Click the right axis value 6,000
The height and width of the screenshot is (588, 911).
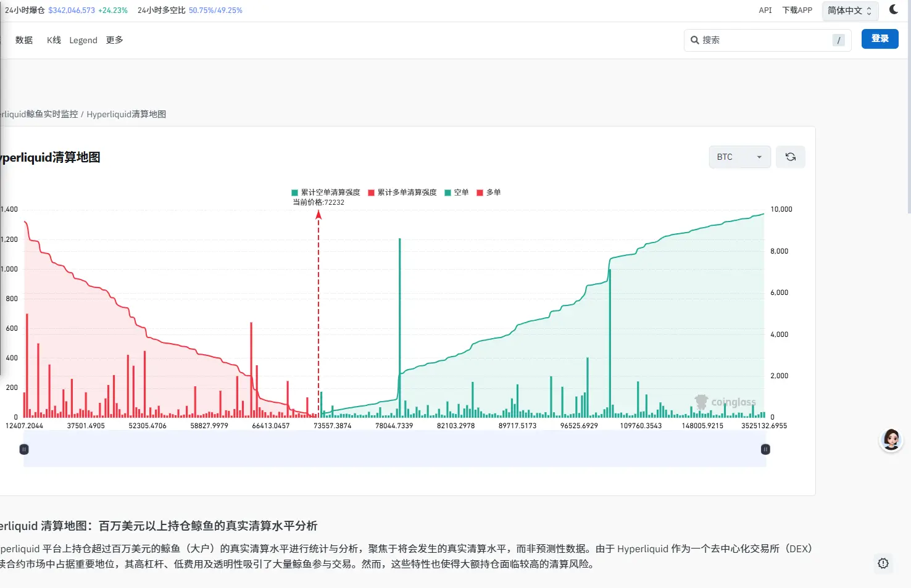click(x=780, y=292)
